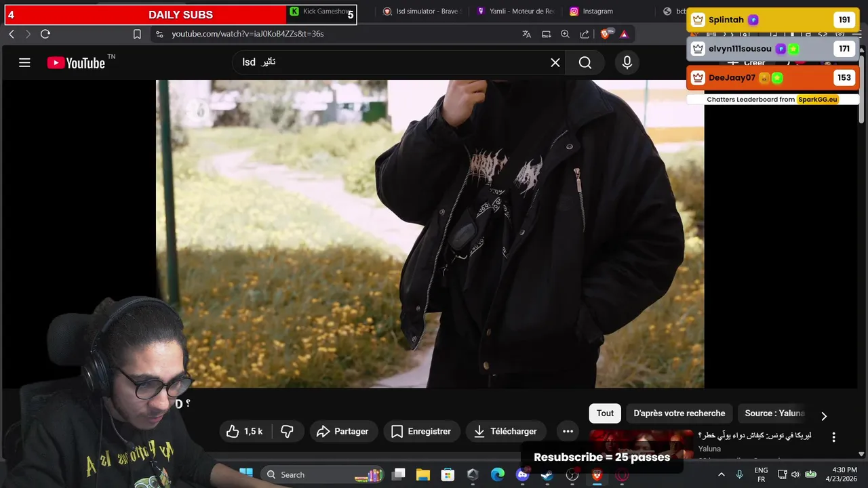Open Steam from taskbar
Image resolution: width=868 pixels, height=488 pixels.
(547, 474)
